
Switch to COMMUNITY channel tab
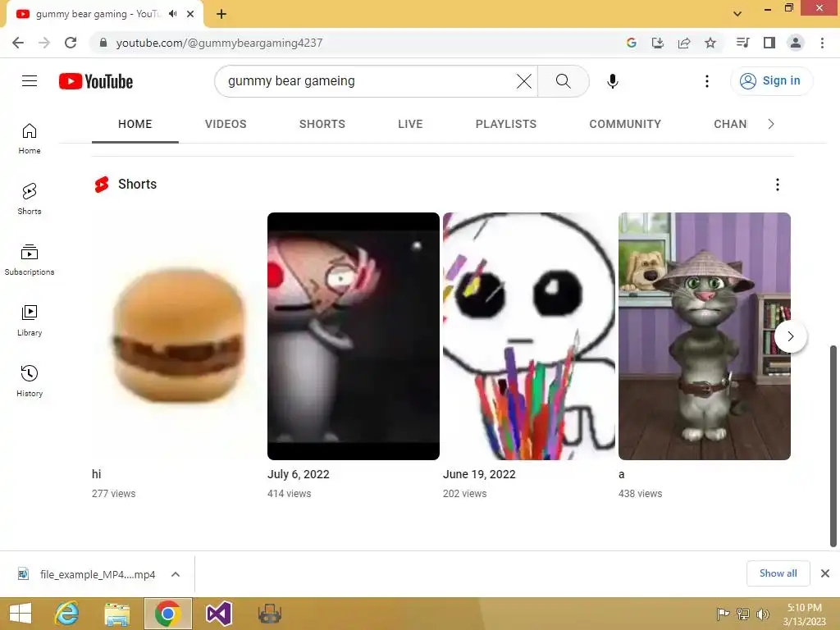[625, 125]
